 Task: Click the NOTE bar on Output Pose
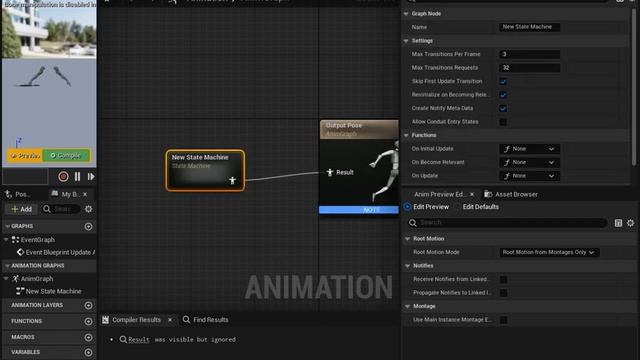click(359, 210)
